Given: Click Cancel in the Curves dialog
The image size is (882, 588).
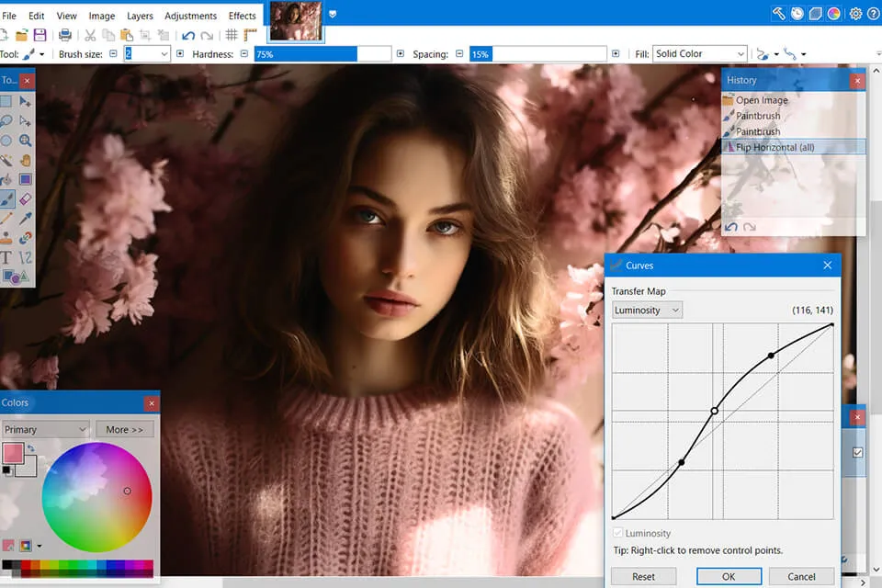Looking at the screenshot, I should [801, 577].
